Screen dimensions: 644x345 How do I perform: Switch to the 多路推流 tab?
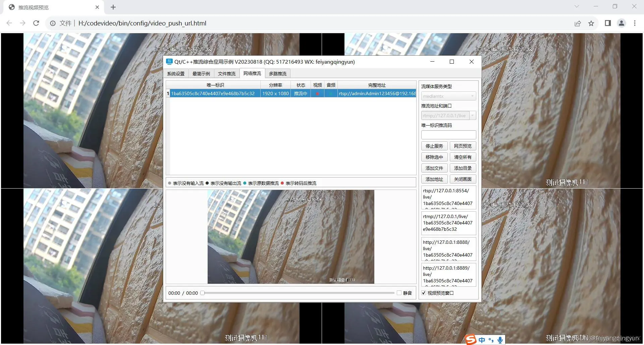point(278,74)
